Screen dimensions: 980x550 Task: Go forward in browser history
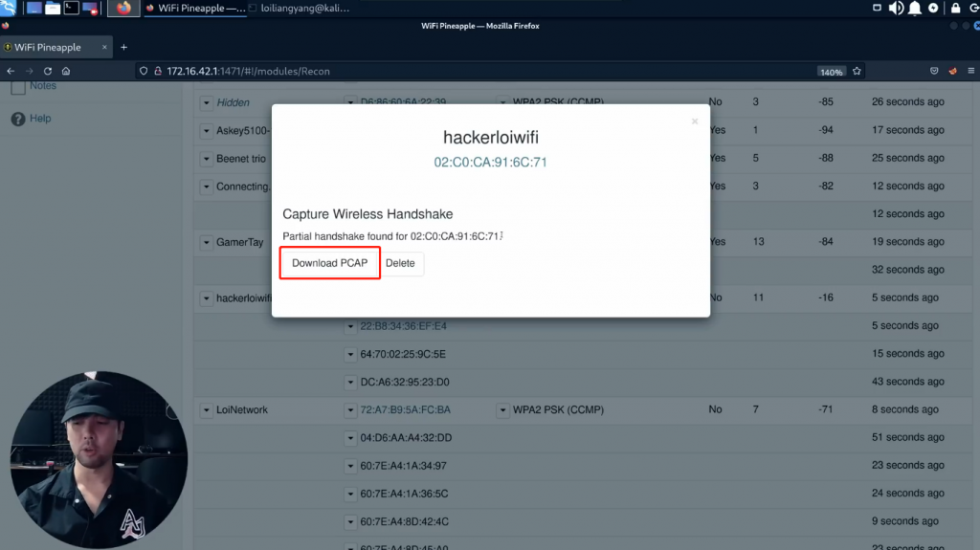coord(30,71)
